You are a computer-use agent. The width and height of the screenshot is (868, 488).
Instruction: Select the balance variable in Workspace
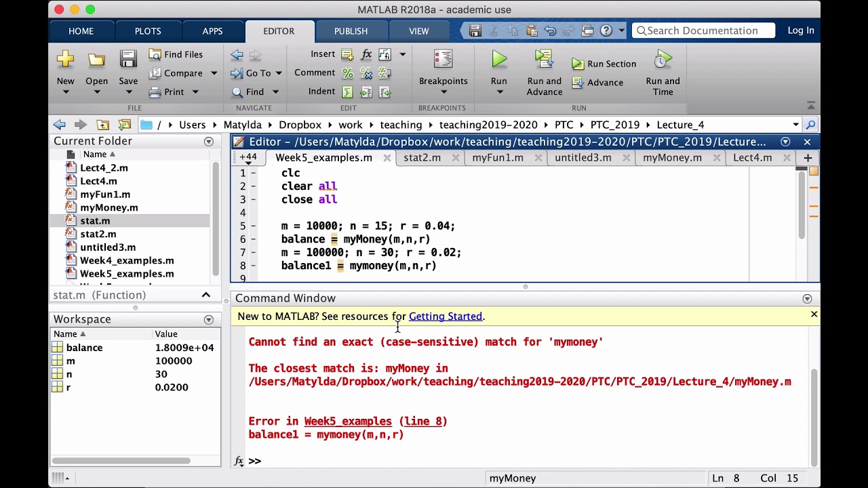coord(135,348)
